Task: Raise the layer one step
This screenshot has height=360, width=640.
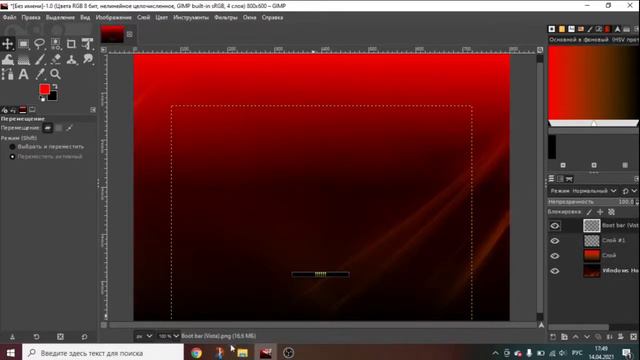Action: tap(576, 337)
